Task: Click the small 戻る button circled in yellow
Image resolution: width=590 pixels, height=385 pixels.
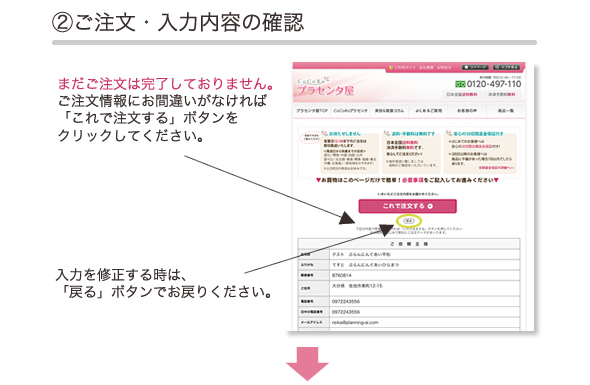Action: pos(409,221)
